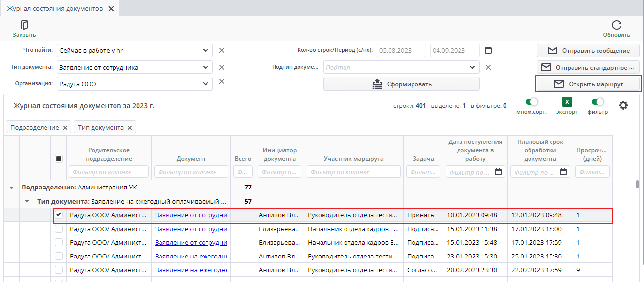This screenshot has height=282, width=644.
Task: Open the Тип документа dropdown
Action: (x=205, y=68)
